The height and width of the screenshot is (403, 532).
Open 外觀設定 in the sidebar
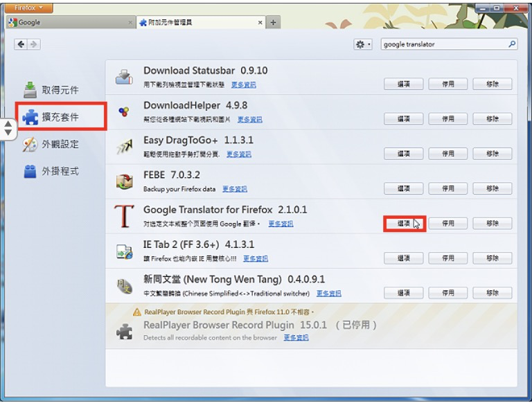pos(51,144)
